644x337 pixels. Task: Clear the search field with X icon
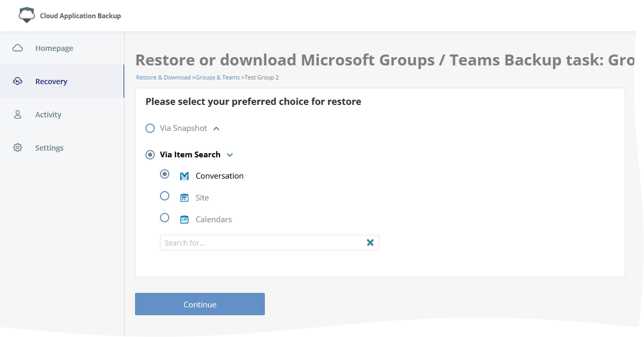(x=370, y=242)
